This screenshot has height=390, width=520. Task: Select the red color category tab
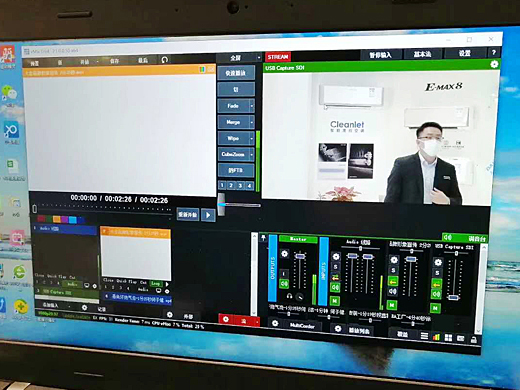click(x=41, y=219)
